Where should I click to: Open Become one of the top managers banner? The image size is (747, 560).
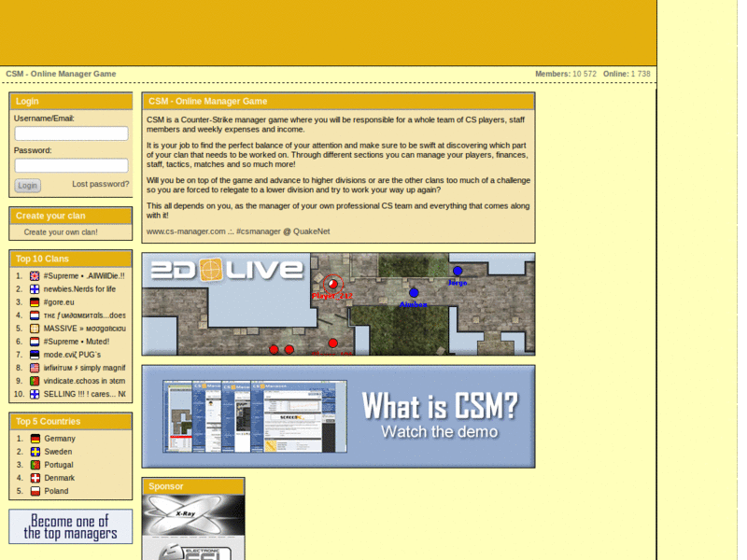click(71, 526)
